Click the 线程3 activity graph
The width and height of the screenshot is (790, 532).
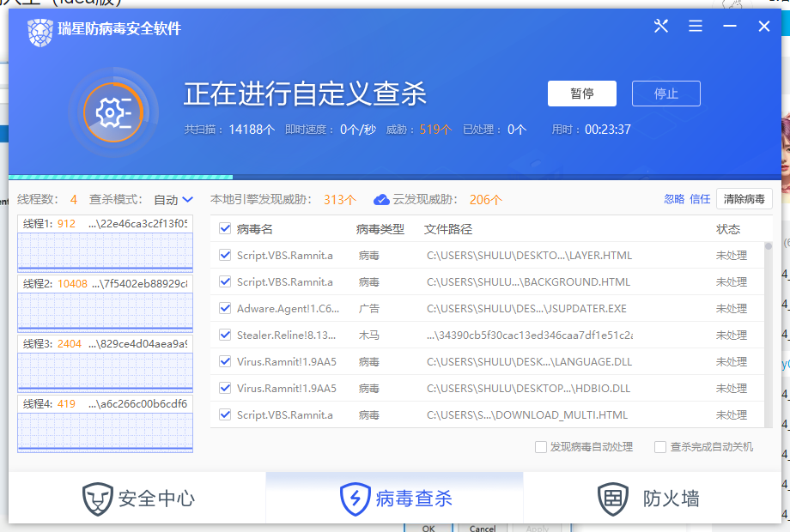(x=106, y=372)
